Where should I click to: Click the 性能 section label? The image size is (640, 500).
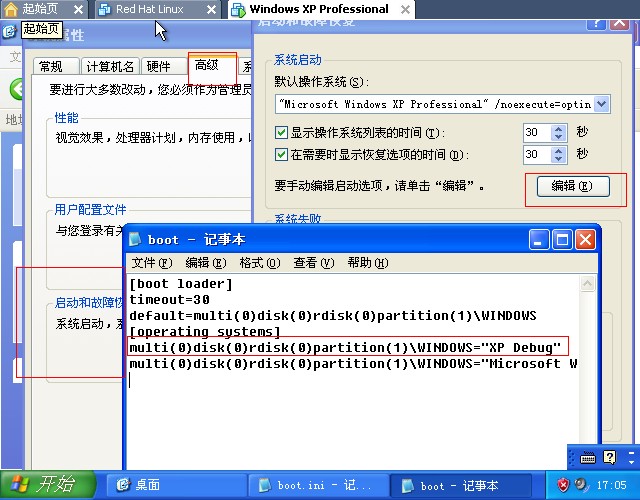[66, 118]
